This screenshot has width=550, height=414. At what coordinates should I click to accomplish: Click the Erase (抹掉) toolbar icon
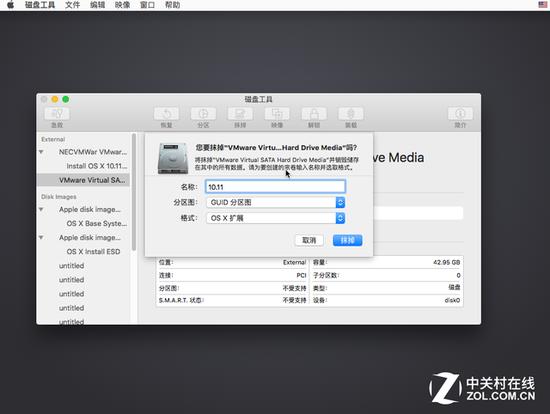point(240,114)
